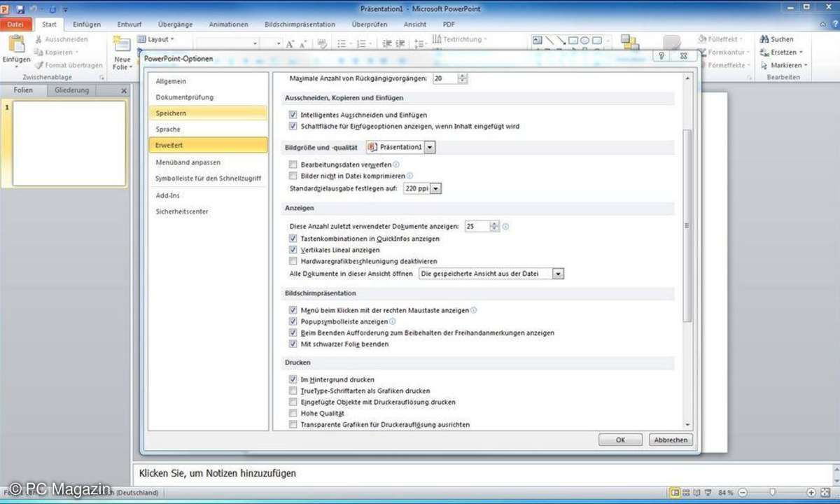Viewport: 840px width, 504px height.
Task: Click spinner arrows for recent documents count
Action: pyautogui.click(x=495, y=227)
